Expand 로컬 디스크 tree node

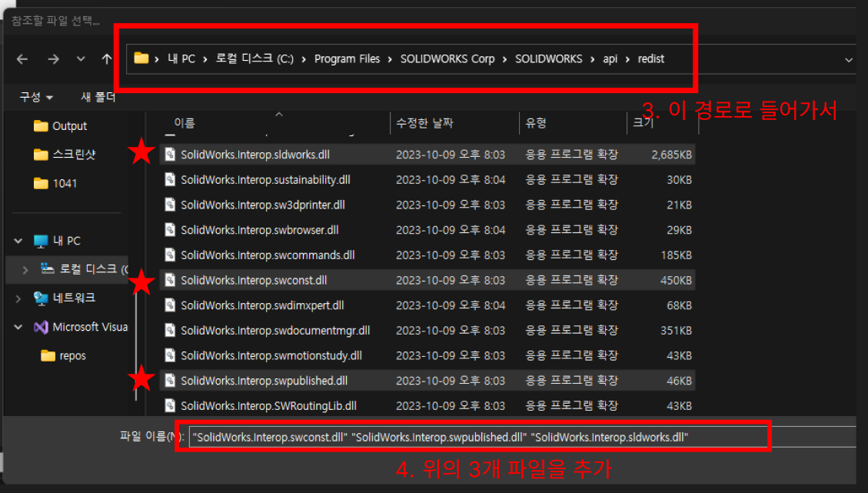(25, 270)
